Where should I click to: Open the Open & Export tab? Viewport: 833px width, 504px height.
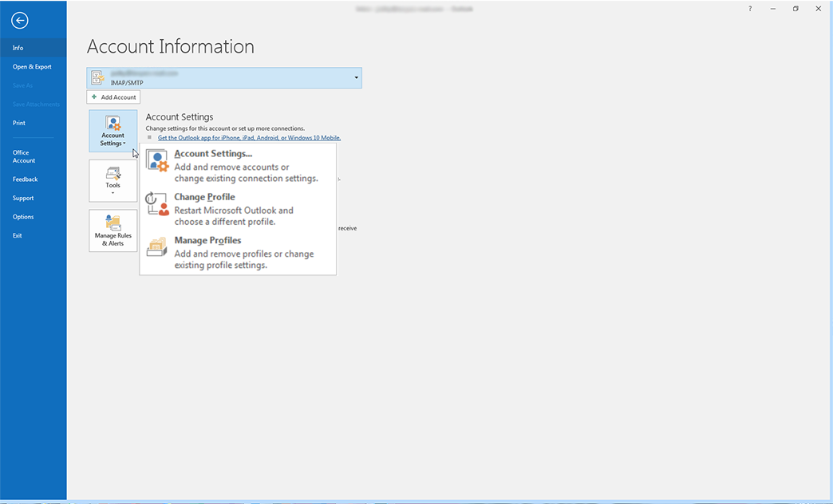[x=32, y=67]
